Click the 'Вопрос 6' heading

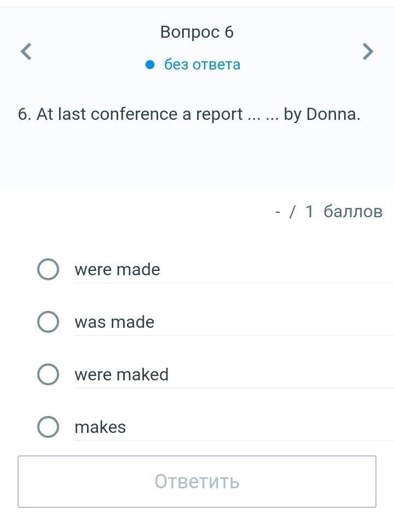[197, 32]
